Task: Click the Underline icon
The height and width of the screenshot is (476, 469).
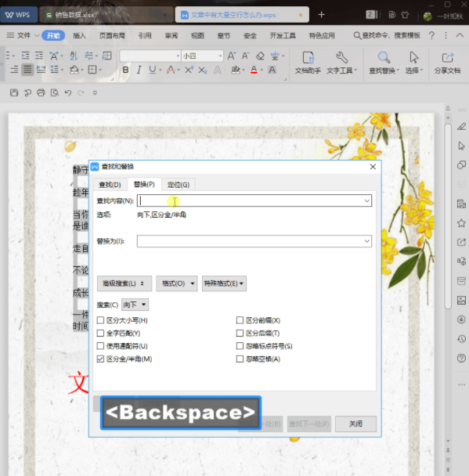Action: click(x=153, y=70)
